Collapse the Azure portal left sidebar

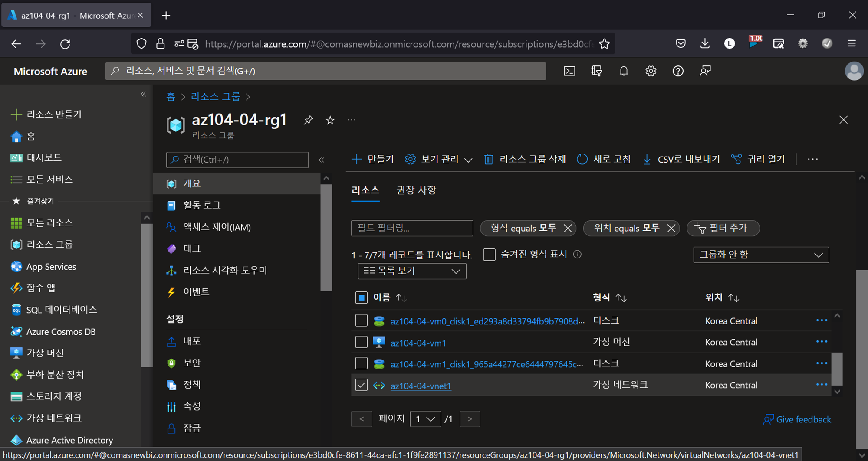(143, 94)
